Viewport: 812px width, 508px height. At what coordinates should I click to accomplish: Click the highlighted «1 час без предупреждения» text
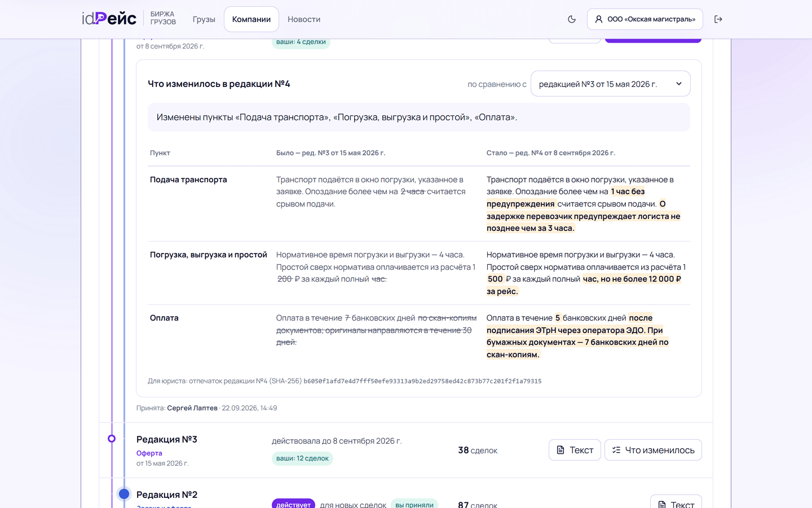coord(566,198)
